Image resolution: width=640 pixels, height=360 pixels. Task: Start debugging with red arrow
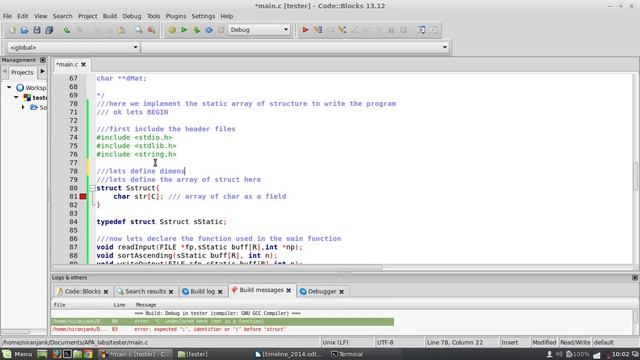tap(305, 30)
